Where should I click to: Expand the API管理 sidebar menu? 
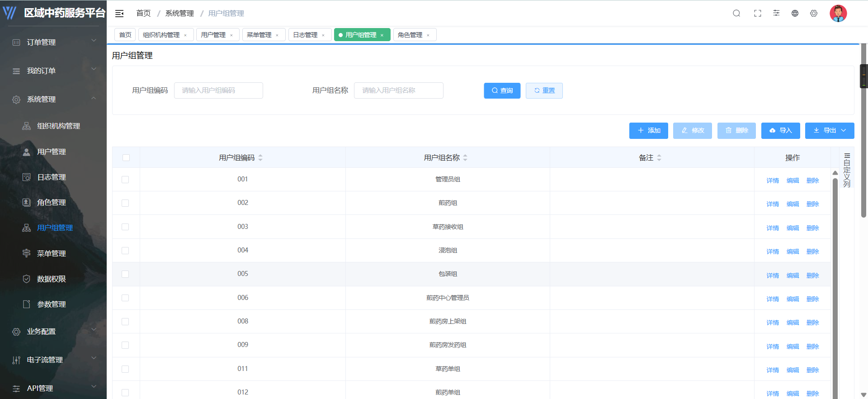[x=94, y=387]
